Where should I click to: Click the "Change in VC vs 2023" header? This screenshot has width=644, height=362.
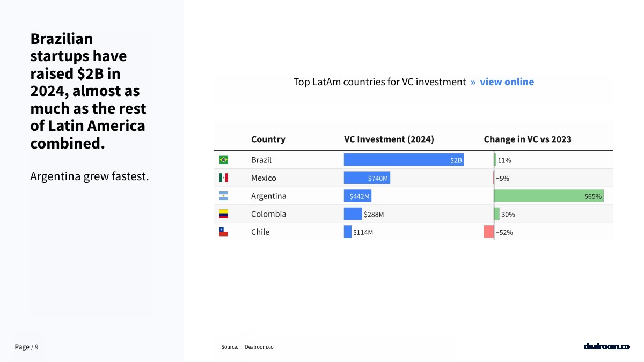point(528,139)
